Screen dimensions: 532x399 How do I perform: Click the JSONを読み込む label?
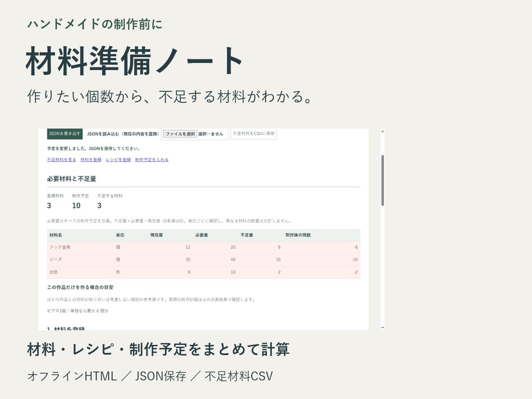pos(123,134)
